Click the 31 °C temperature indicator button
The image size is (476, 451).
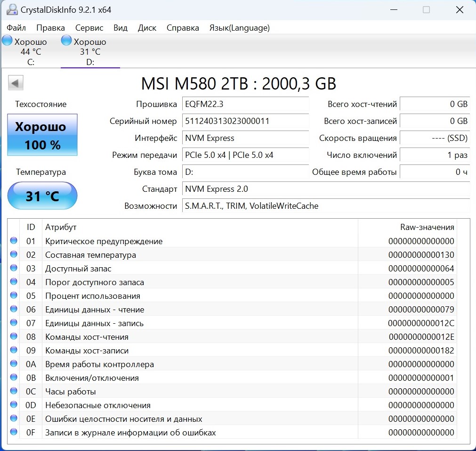[x=42, y=196]
